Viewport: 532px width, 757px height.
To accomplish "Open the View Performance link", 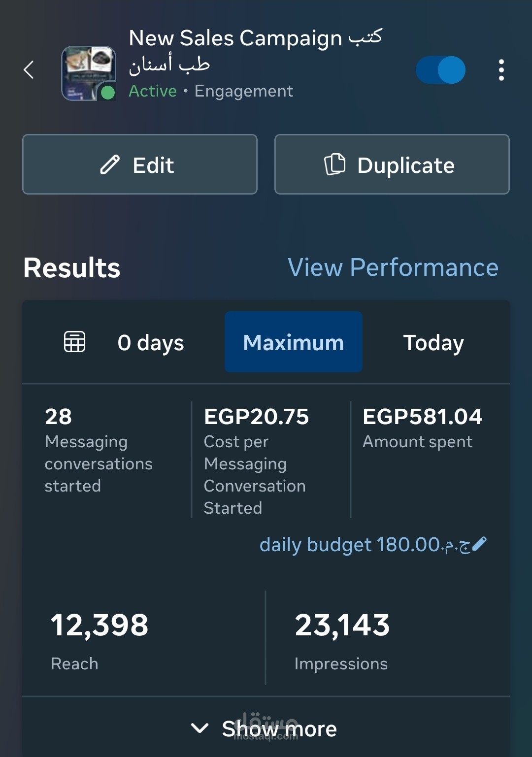I will (x=393, y=267).
